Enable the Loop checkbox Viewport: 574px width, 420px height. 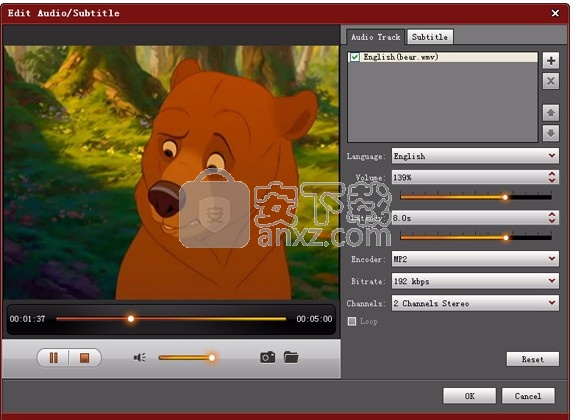click(x=352, y=321)
